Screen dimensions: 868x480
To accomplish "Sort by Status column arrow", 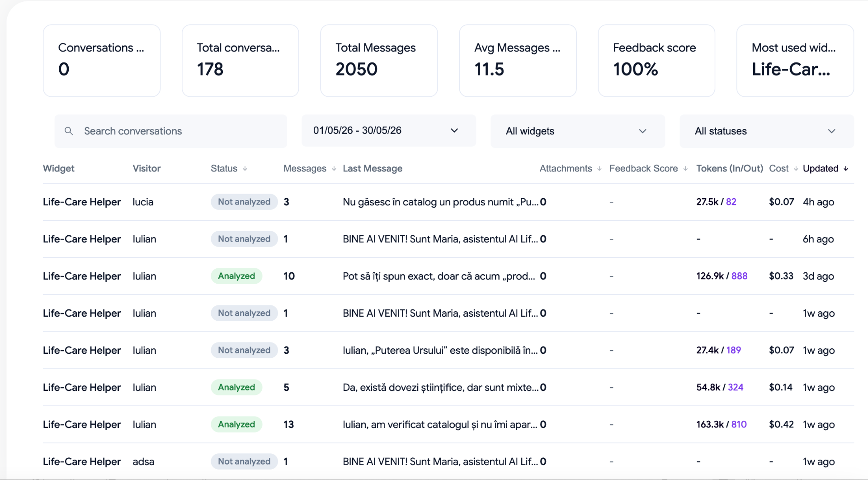I will [245, 169].
